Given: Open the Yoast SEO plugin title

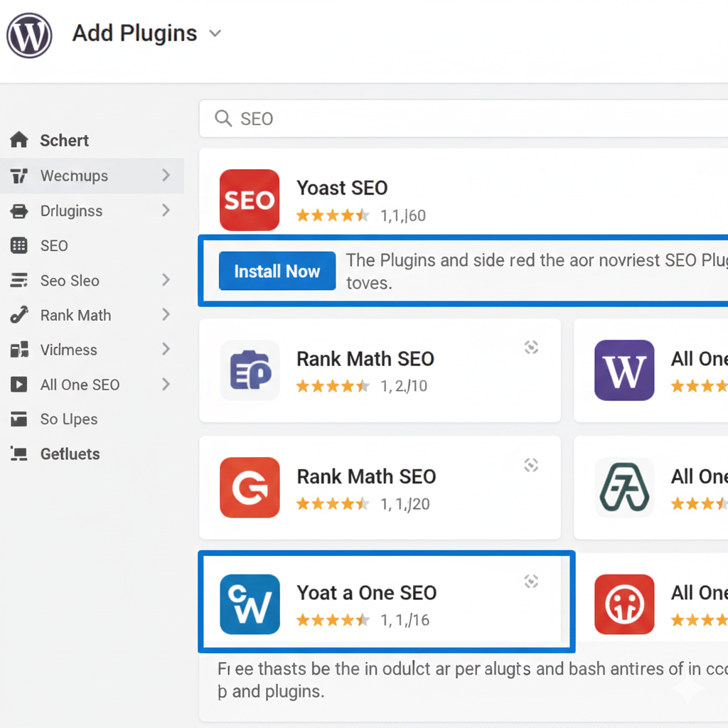Looking at the screenshot, I should 342,188.
